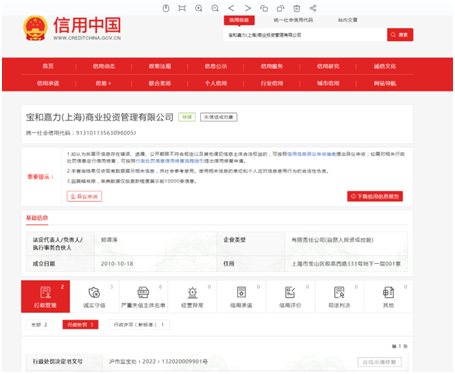The image size is (455, 374).
Task: Go to next image with right arrow
Action: [248, 8]
